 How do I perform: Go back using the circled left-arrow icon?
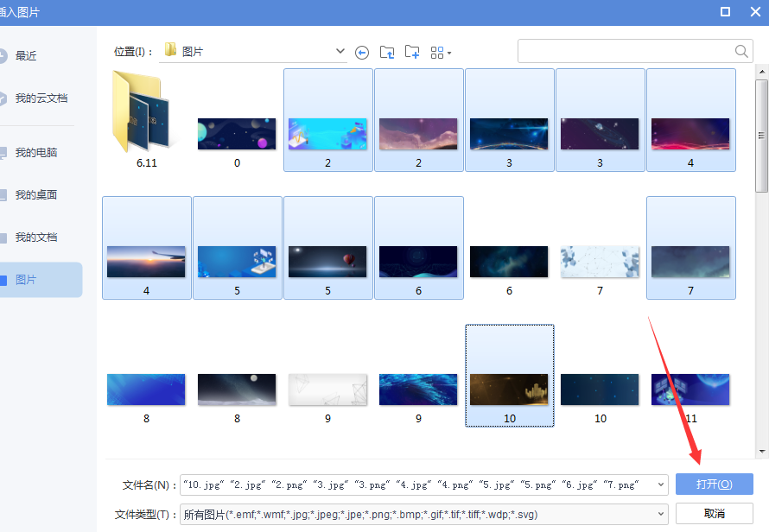click(x=362, y=53)
